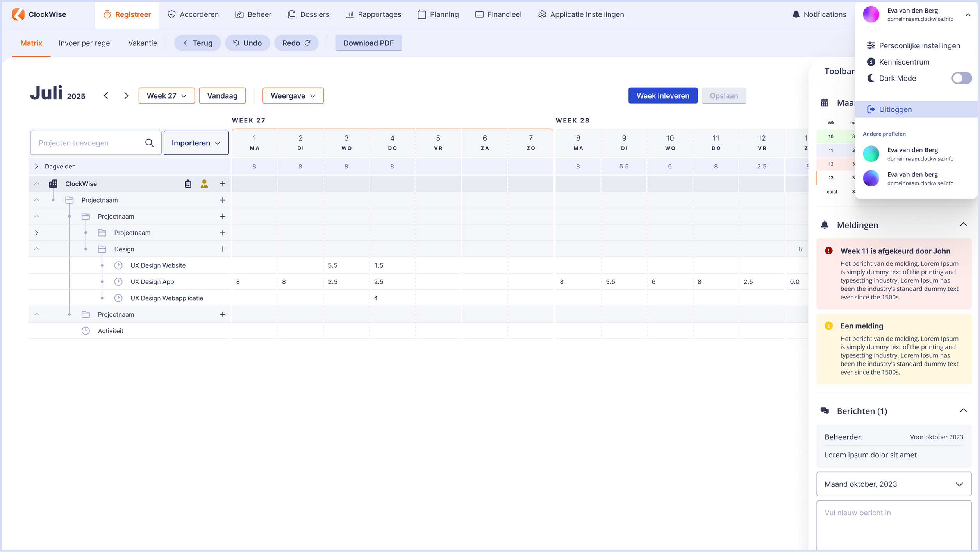Click the plus icon on Design row
Viewport: 980px width, 552px height.
click(223, 249)
